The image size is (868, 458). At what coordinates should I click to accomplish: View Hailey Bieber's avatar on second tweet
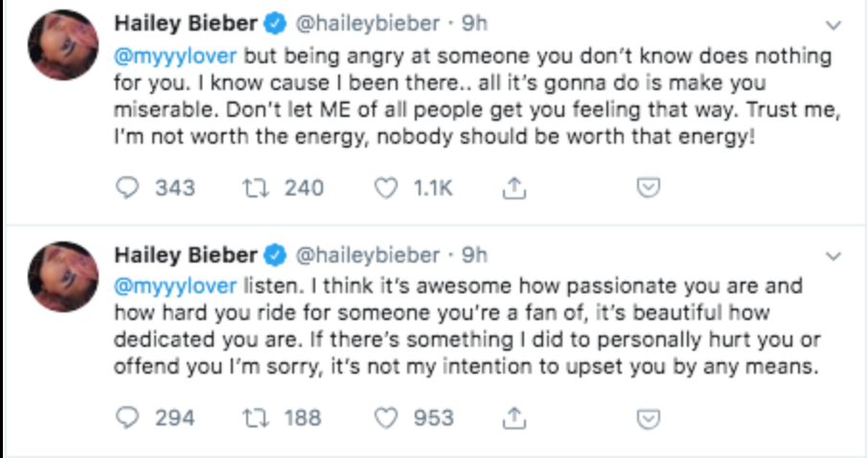pos(64,276)
